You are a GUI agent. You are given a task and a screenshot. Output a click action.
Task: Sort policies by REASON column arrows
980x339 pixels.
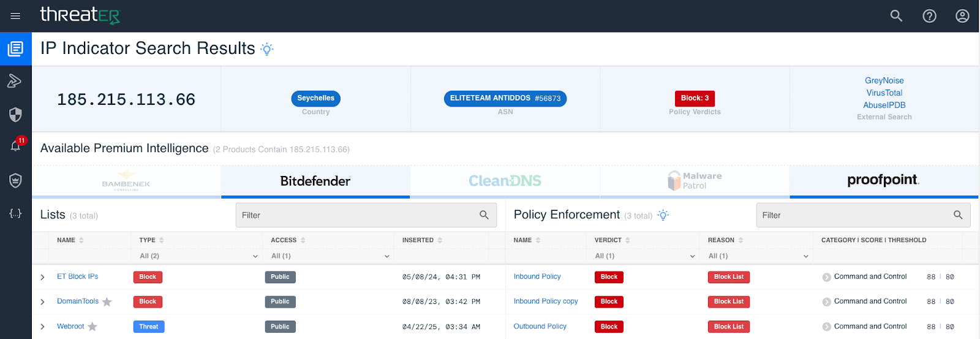pos(741,240)
